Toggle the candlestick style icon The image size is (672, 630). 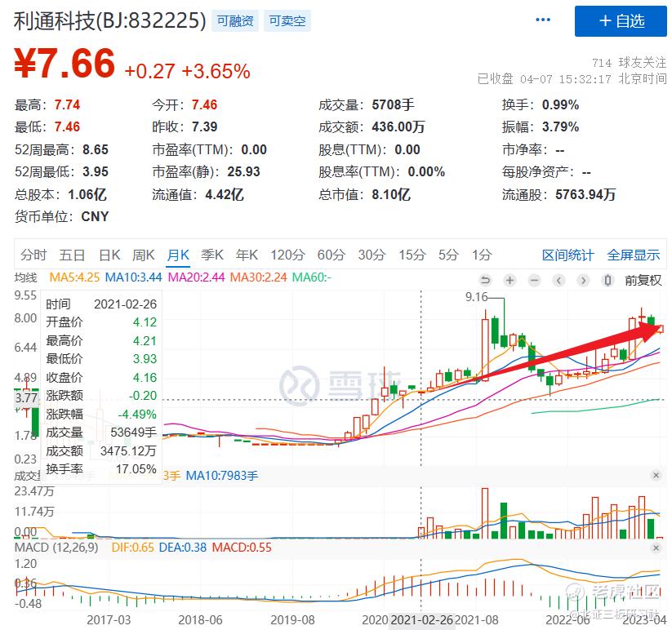pyautogui.click(x=607, y=281)
